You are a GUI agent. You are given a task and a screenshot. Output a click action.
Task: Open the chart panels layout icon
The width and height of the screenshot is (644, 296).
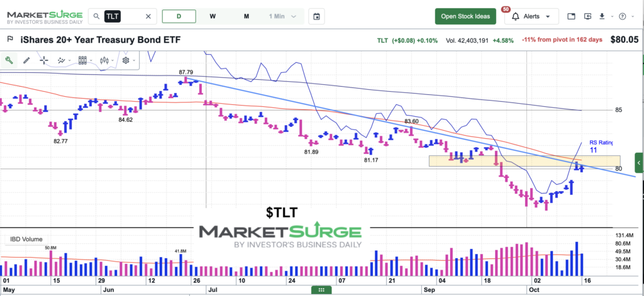(82, 61)
